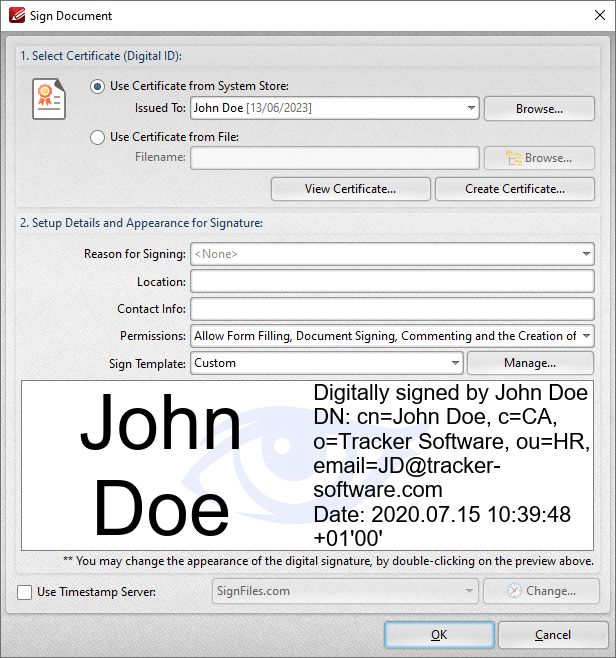The width and height of the screenshot is (616, 658).
Task: Click the Create Certificate button
Action: [x=515, y=189]
